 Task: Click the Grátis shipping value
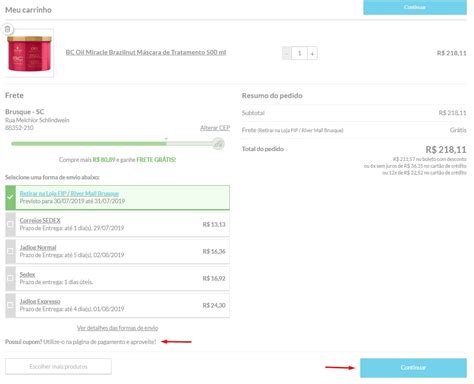coord(458,130)
